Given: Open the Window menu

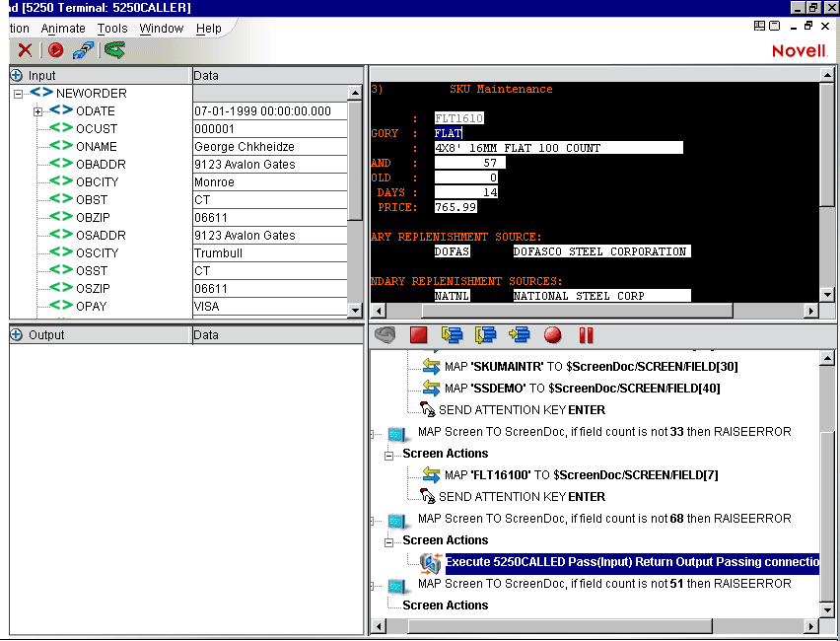Looking at the screenshot, I should [161, 28].
